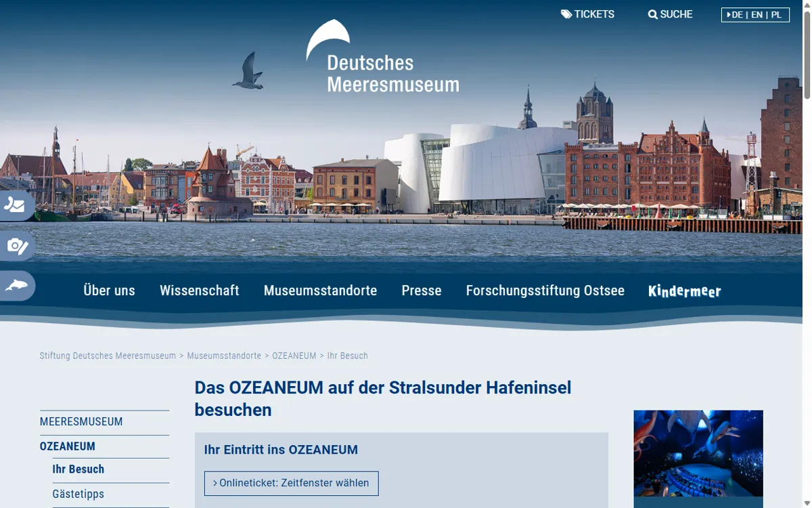812x508 pixels.
Task: Open the Kindermeer menu item
Action: (685, 291)
